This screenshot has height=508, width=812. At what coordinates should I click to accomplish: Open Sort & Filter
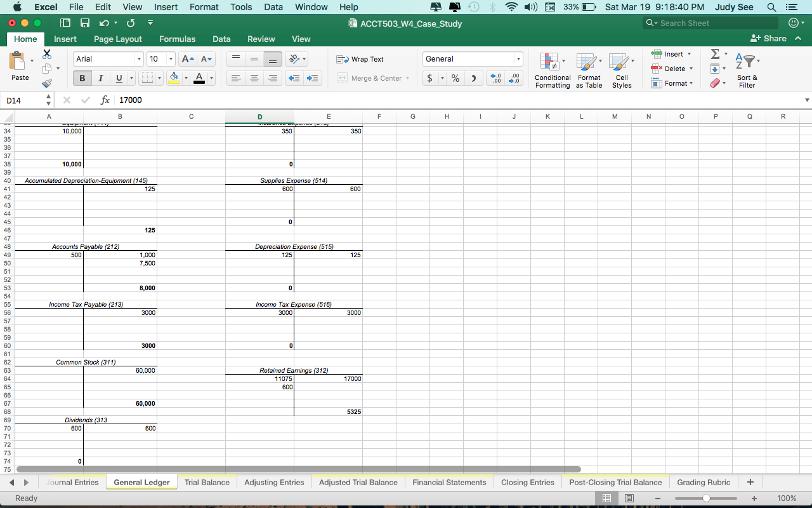pyautogui.click(x=747, y=70)
